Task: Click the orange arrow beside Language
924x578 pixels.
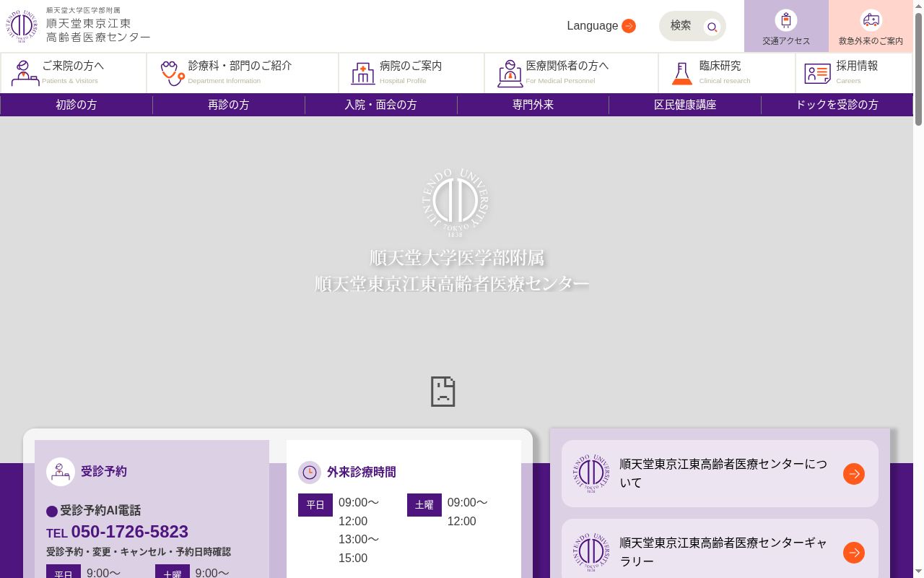Action: tap(629, 26)
